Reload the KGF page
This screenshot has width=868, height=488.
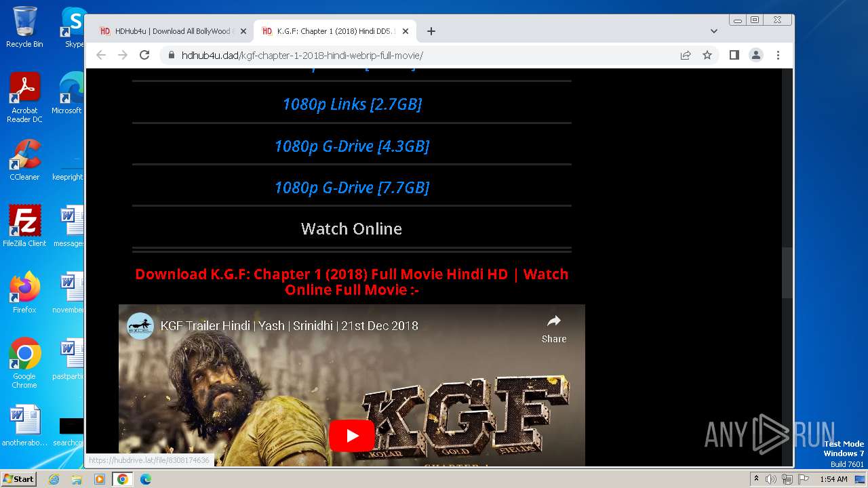(x=144, y=55)
